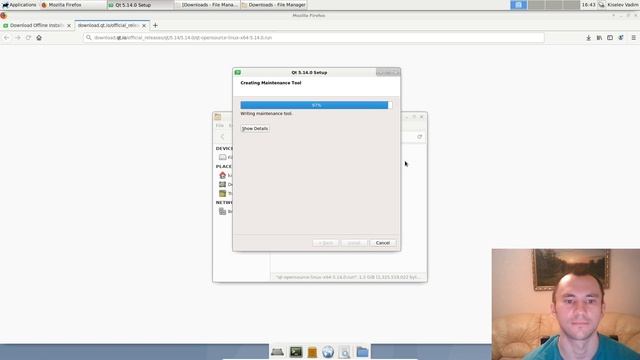Open the Firefox hamburger menu
The height and width of the screenshot is (360, 640).
pyautogui.click(x=633, y=38)
